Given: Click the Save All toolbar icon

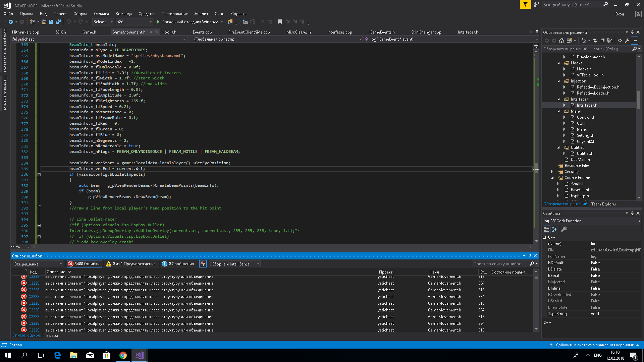Looking at the screenshot, I should 59,22.
